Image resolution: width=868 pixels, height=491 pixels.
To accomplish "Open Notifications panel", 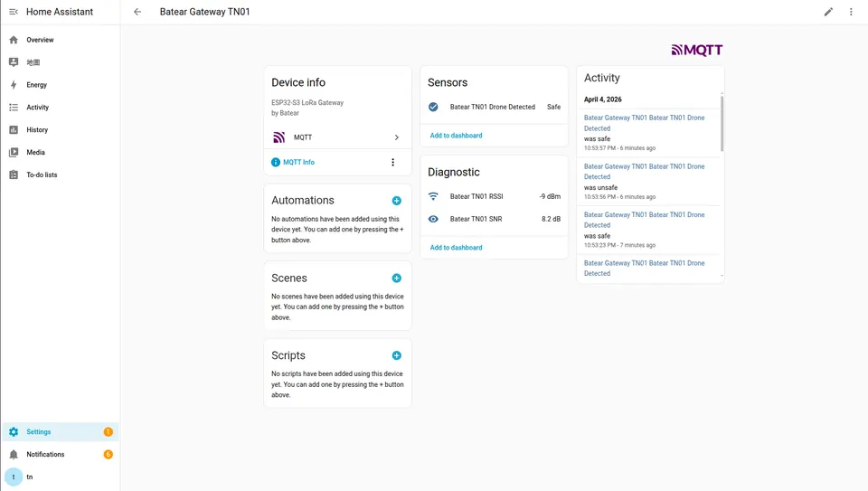I will (61, 455).
